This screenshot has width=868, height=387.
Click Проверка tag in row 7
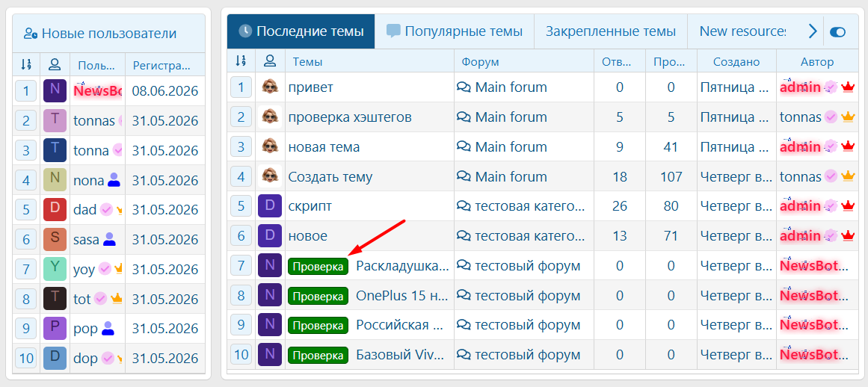318,266
